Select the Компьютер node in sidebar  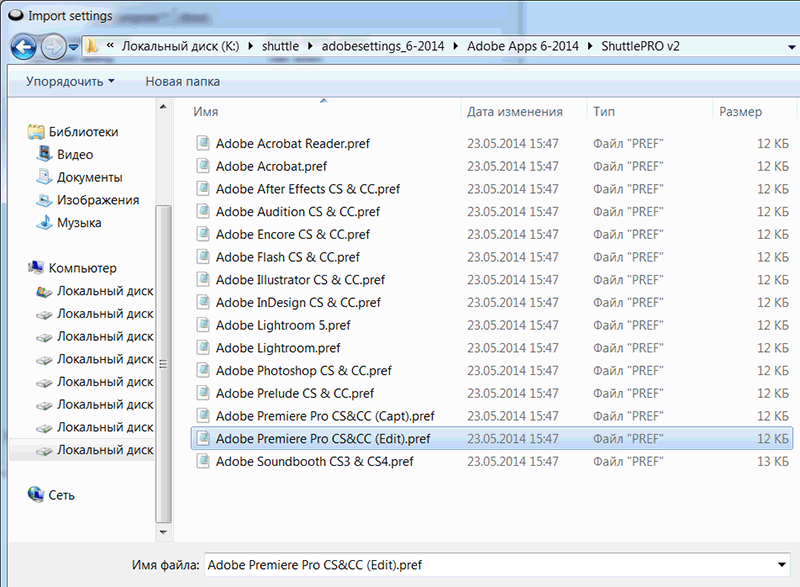point(82,268)
